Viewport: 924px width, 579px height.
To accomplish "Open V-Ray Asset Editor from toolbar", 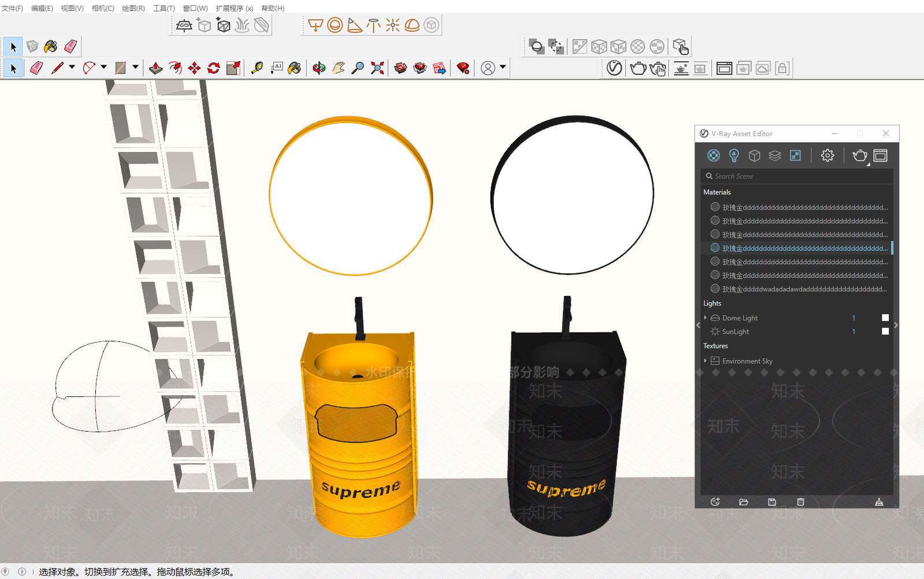I will [614, 68].
